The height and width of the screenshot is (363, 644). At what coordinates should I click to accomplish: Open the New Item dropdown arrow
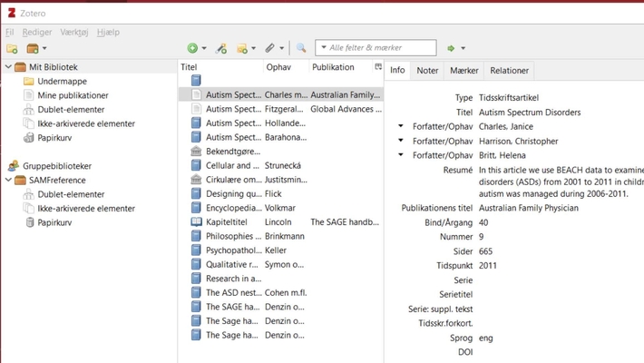coord(204,48)
